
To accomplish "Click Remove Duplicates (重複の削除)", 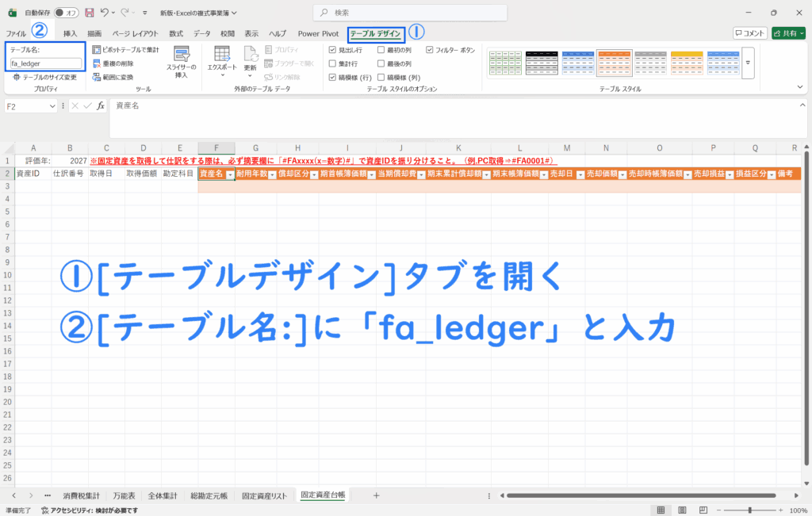I will (x=113, y=63).
